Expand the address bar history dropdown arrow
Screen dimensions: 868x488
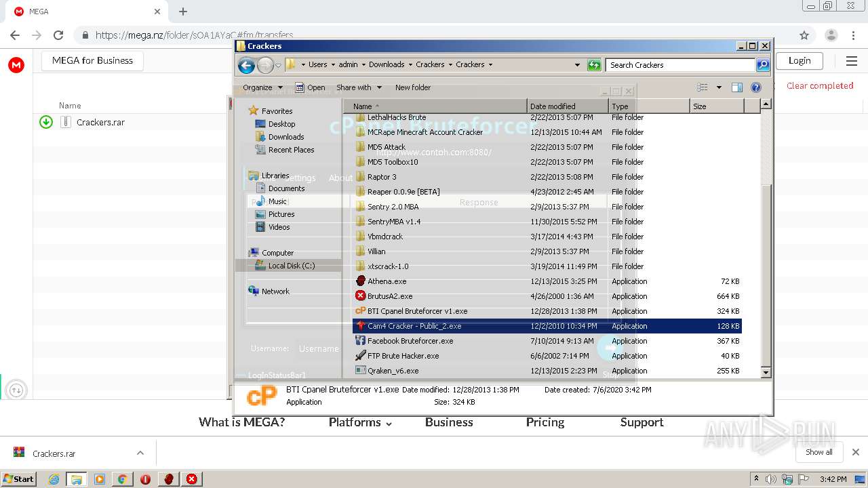pyautogui.click(x=577, y=65)
